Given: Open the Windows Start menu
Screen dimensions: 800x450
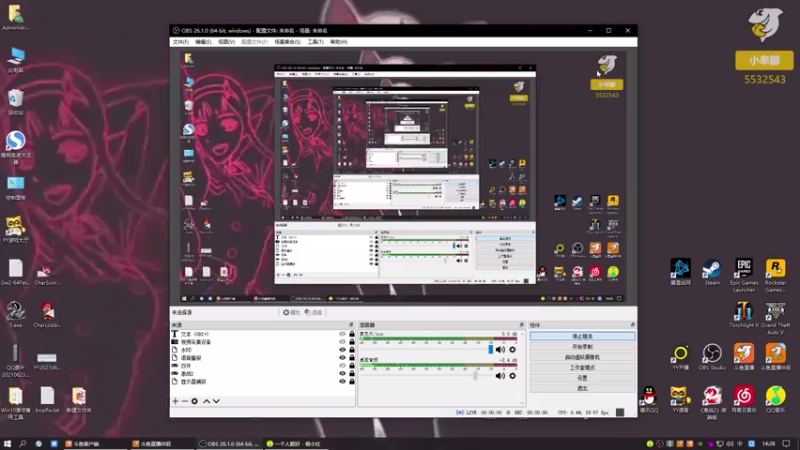Looking at the screenshot, I should coord(7,443).
